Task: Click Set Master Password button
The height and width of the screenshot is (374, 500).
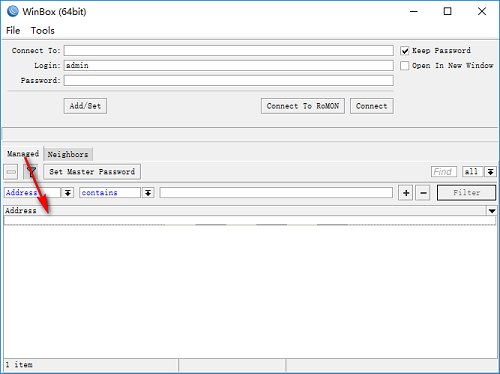Action: click(92, 172)
